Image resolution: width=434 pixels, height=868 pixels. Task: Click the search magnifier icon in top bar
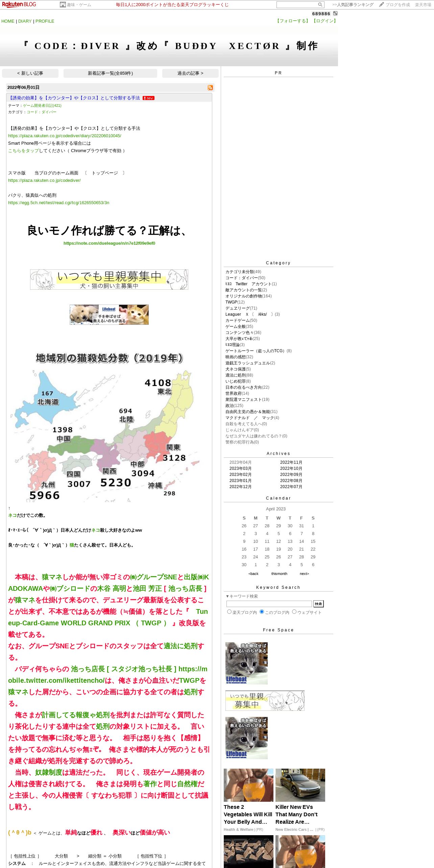(x=320, y=5)
